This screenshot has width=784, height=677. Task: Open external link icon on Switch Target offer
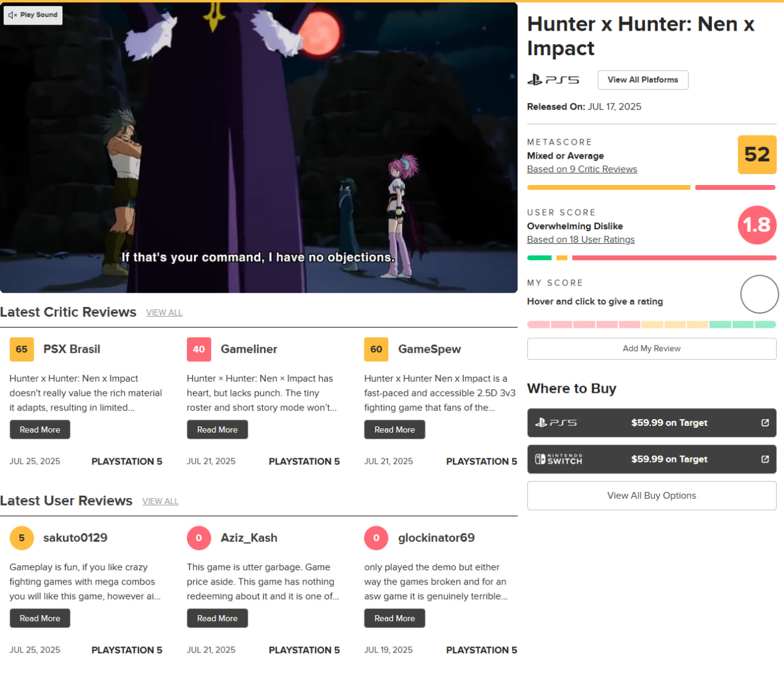[x=764, y=460]
